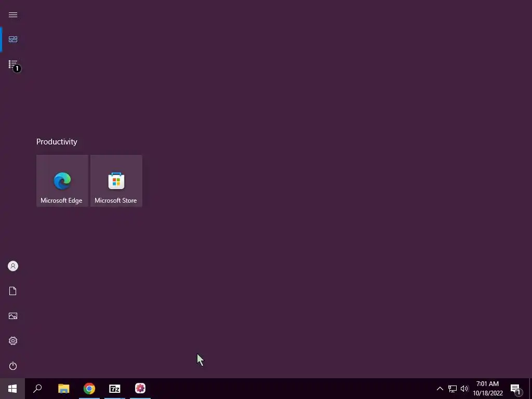The height and width of the screenshot is (399, 532).
Task: Open the user account icon
Action: [13, 266]
